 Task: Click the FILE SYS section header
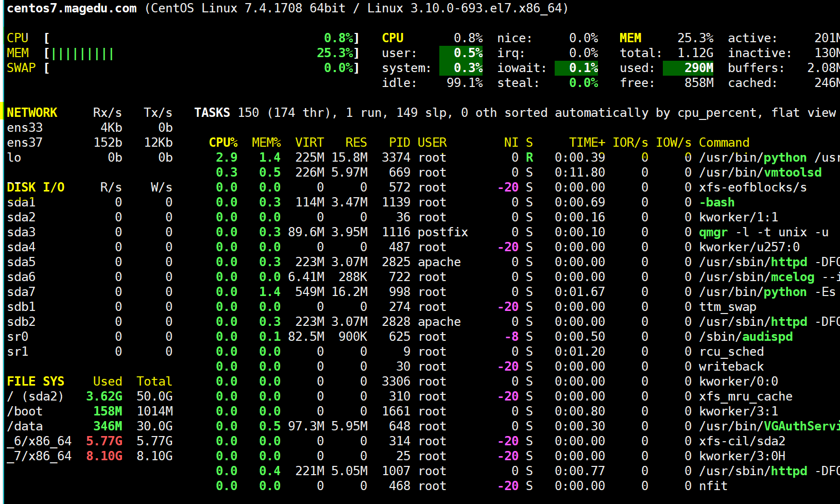pos(36,381)
